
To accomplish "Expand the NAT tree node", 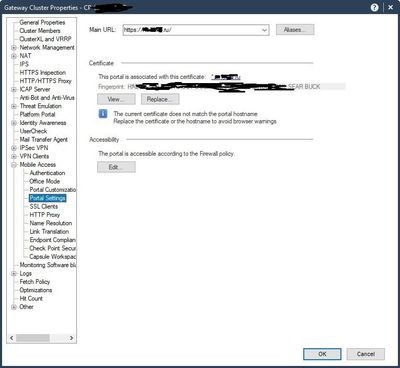I will coord(14,56).
